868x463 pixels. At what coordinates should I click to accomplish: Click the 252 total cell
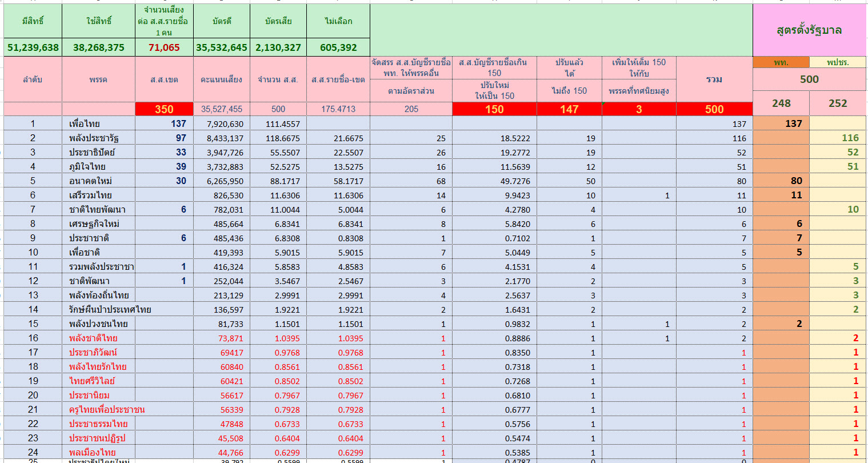coord(838,103)
